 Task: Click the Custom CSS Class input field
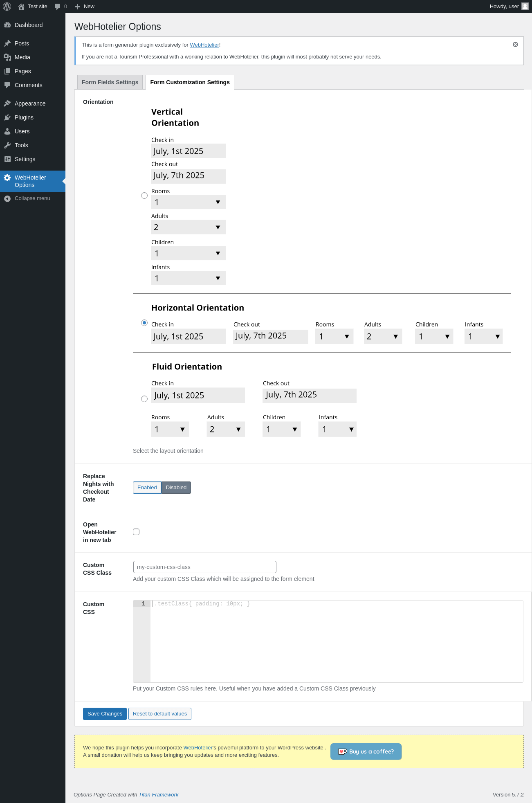coord(205,567)
